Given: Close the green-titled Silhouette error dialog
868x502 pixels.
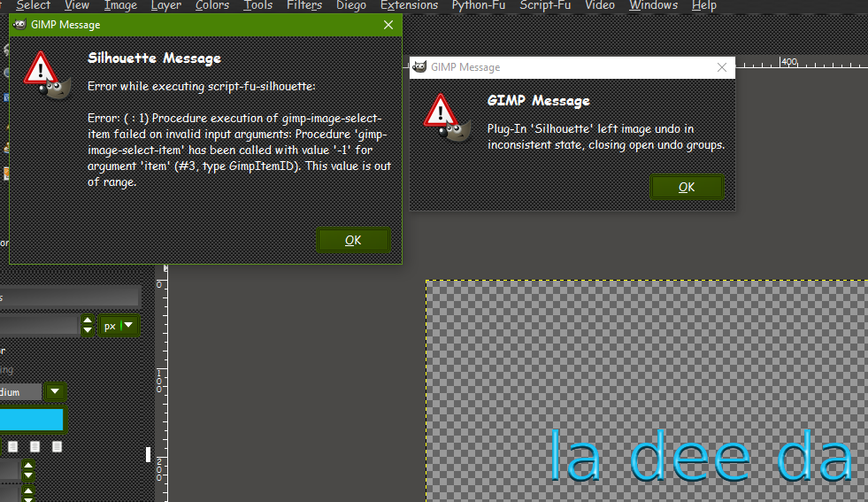Looking at the screenshot, I should point(388,25).
